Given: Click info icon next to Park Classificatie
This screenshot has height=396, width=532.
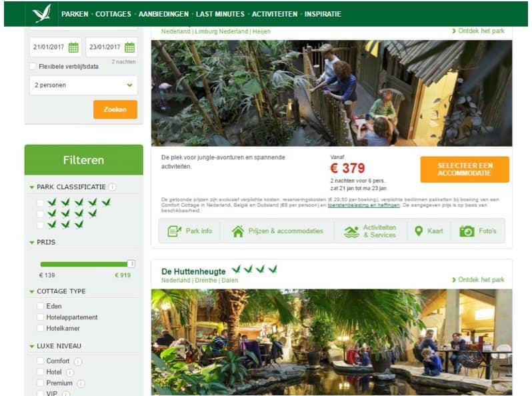Looking at the screenshot, I should click(x=112, y=187).
